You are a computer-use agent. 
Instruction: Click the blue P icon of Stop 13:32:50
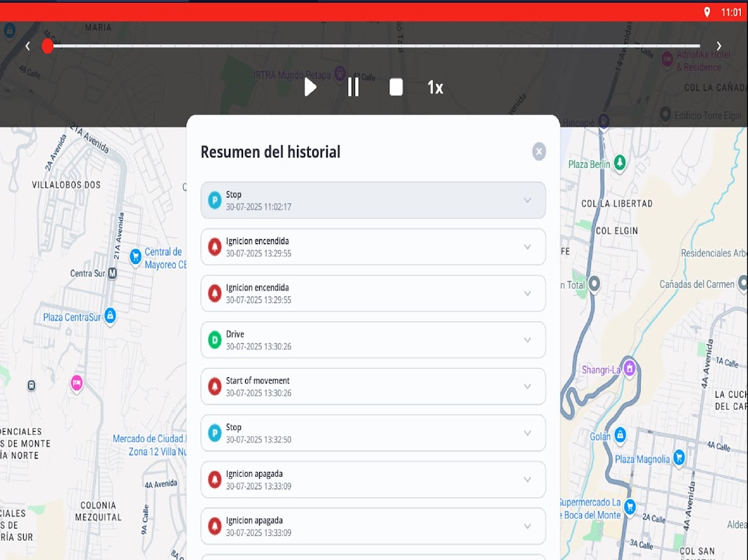coord(215,433)
